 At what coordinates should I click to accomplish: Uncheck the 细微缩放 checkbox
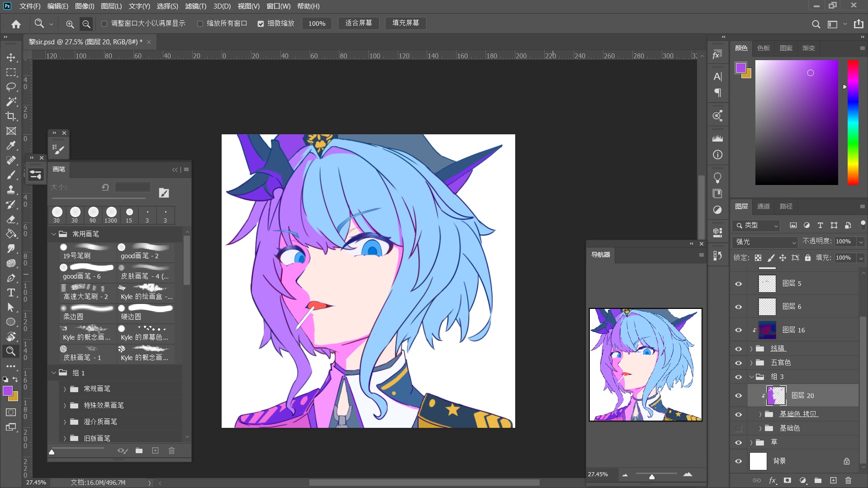click(x=261, y=24)
